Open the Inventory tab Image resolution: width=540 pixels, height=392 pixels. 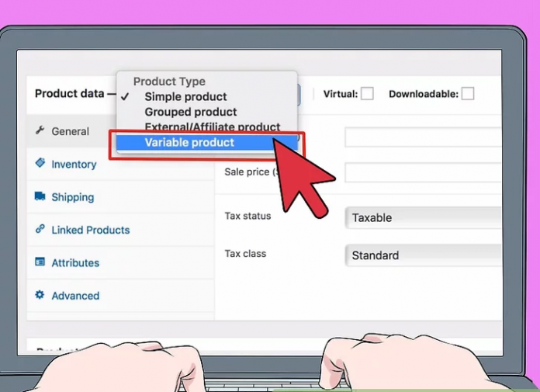tap(74, 165)
